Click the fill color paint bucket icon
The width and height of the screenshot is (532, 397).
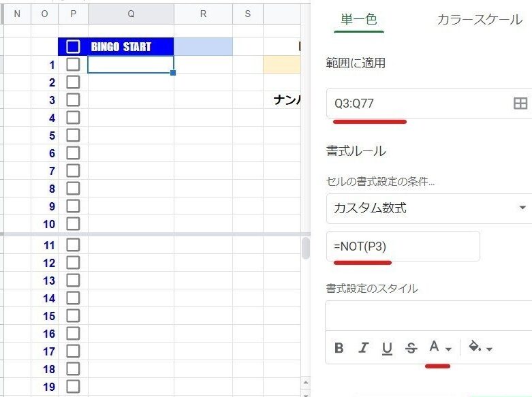(x=475, y=347)
